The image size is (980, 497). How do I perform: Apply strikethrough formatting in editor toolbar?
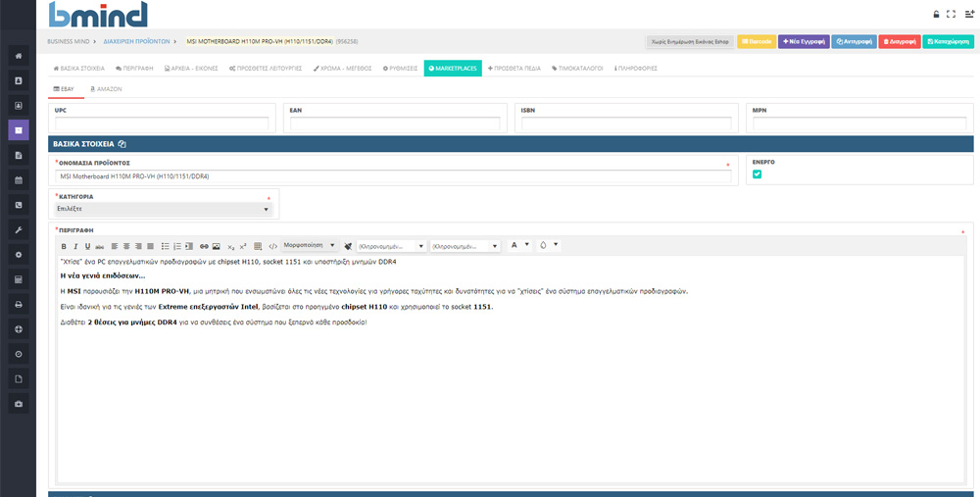tap(99, 247)
